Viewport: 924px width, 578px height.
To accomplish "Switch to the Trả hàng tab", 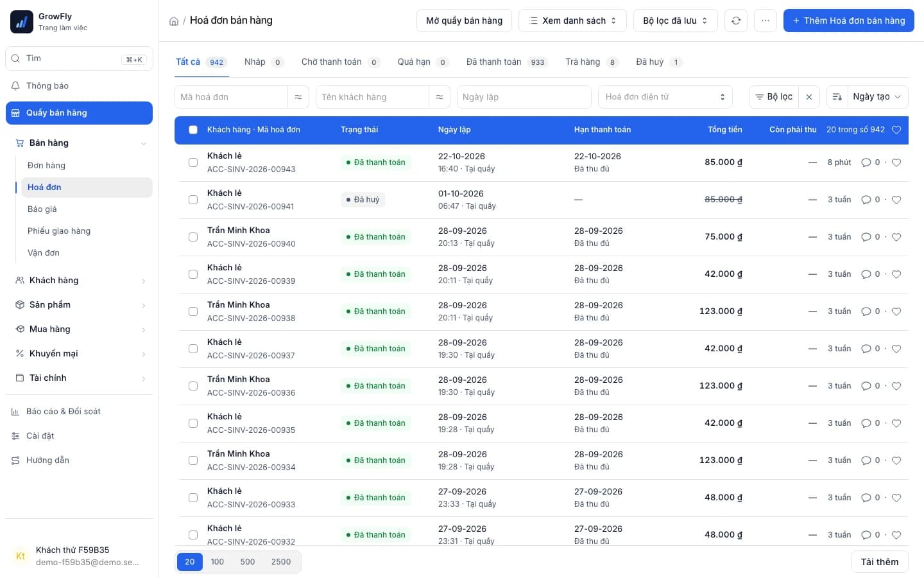I will pos(592,62).
